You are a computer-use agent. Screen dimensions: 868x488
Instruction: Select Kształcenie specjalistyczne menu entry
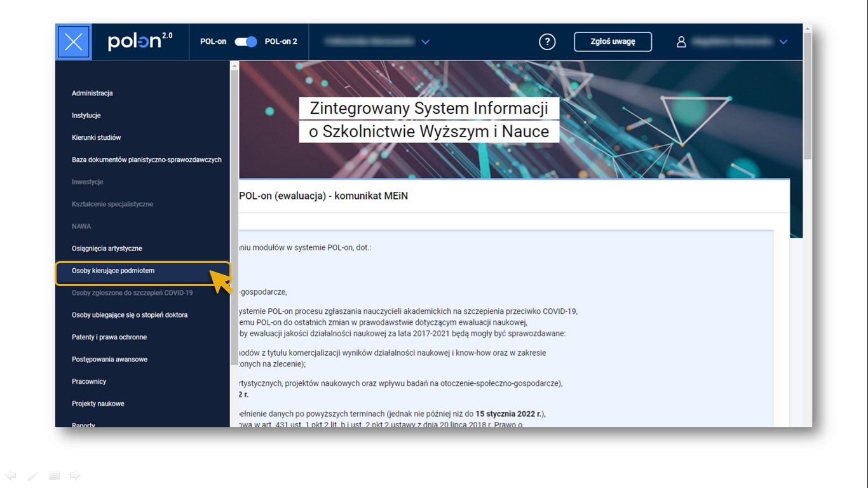coord(112,205)
